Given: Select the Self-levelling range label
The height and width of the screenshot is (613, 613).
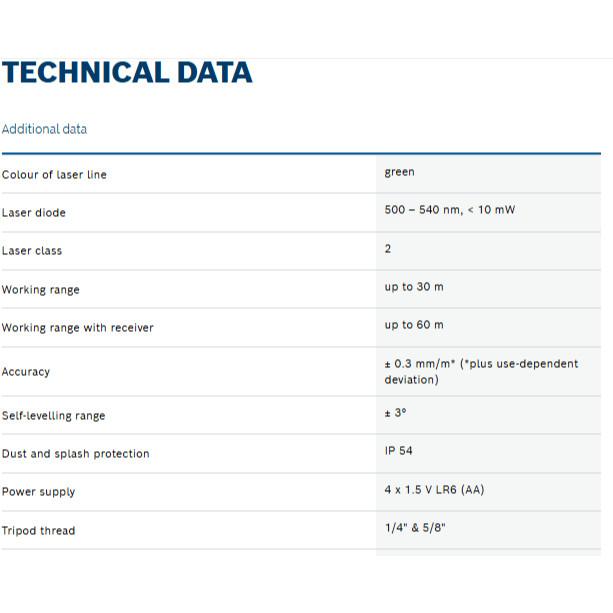Looking at the screenshot, I should click(x=53, y=416).
